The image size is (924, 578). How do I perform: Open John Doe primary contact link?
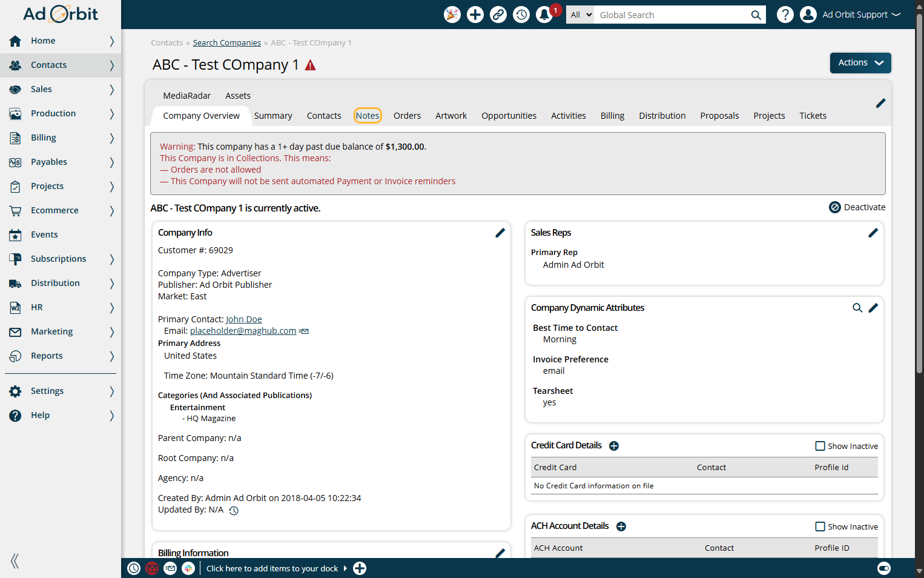244,319
